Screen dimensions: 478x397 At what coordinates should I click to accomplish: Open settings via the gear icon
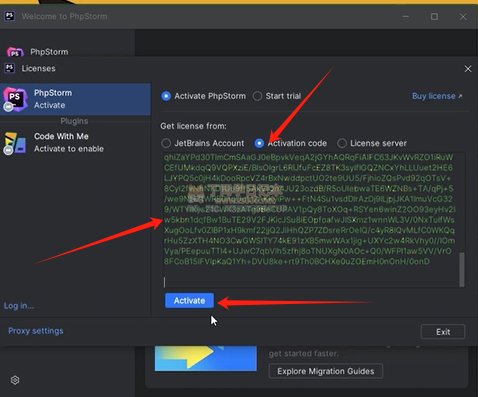coord(15,380)
